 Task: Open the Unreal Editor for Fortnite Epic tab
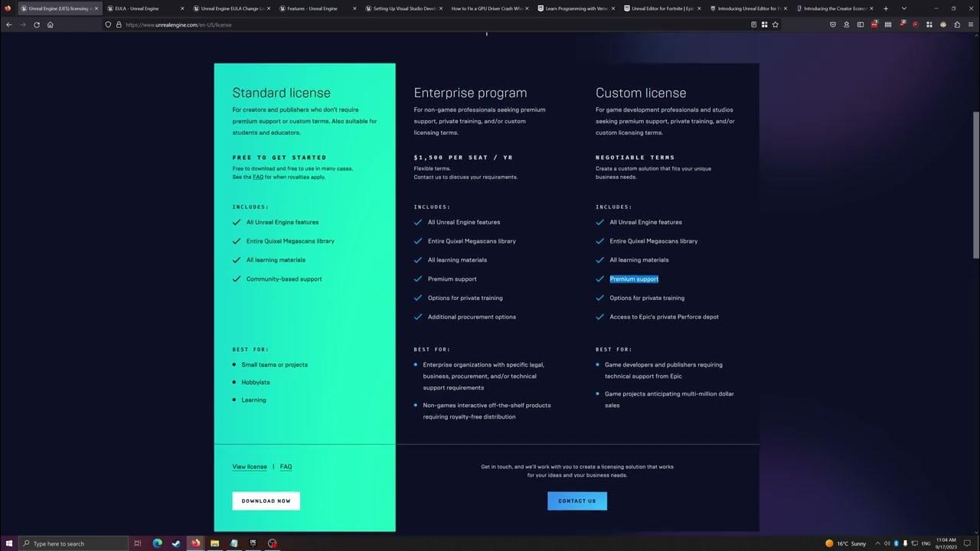click(663, 8)
